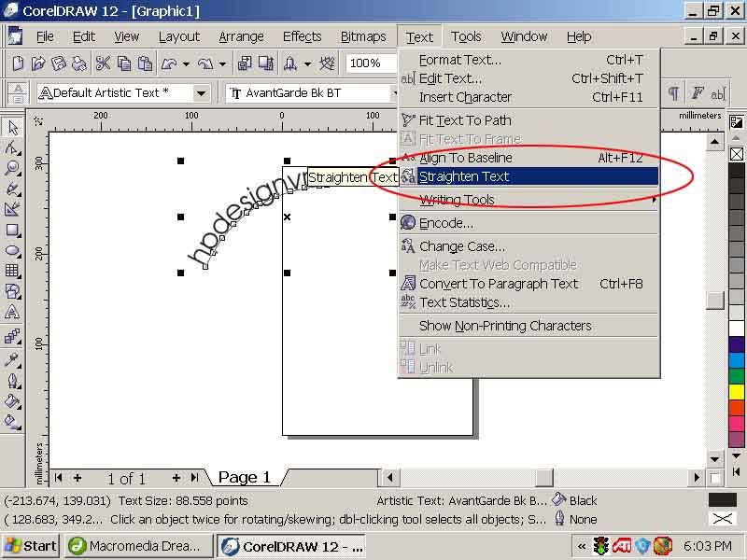The image size is (747, 560).
Task: Click the ruler origin corner icon
Action: (38, 122)
